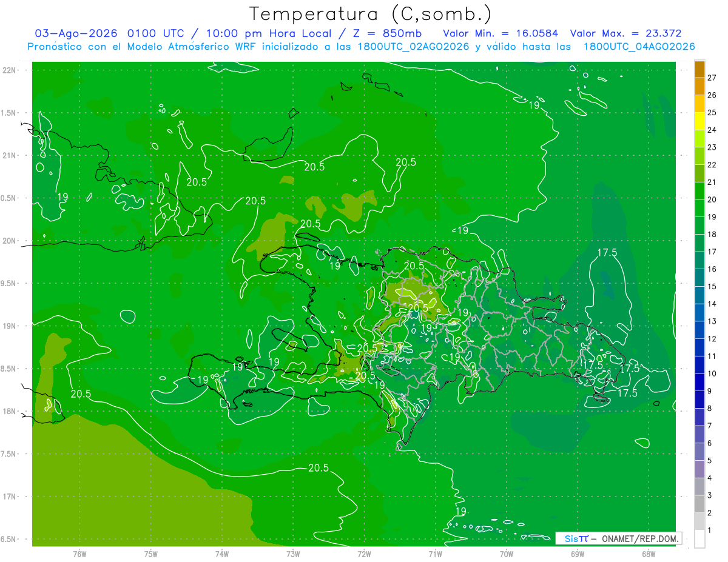Click the "18N" latitude label
This screenshot has width=728, height=562.
pos(10,411)
